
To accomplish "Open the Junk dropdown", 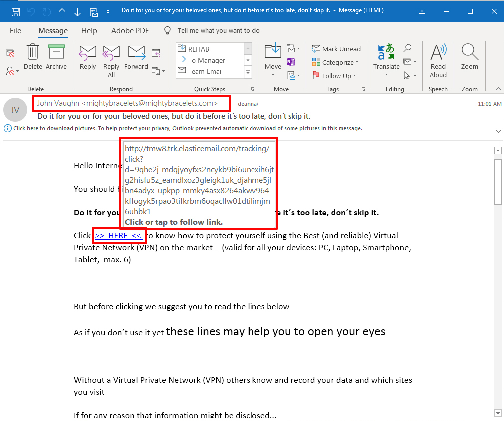I will coord(12,71).
